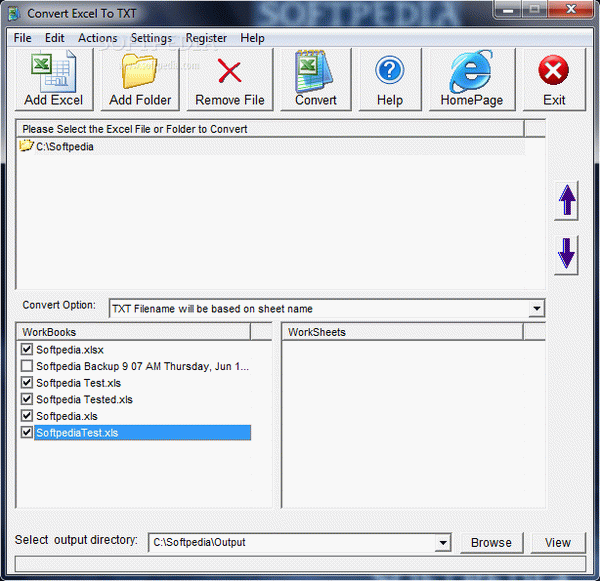Click the Add Excel button label

[54, 100]
